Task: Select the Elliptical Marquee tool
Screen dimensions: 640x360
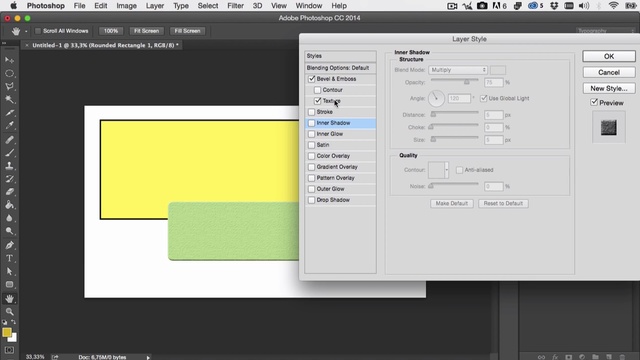Action: pyautogui.click(x=9, y=73)
